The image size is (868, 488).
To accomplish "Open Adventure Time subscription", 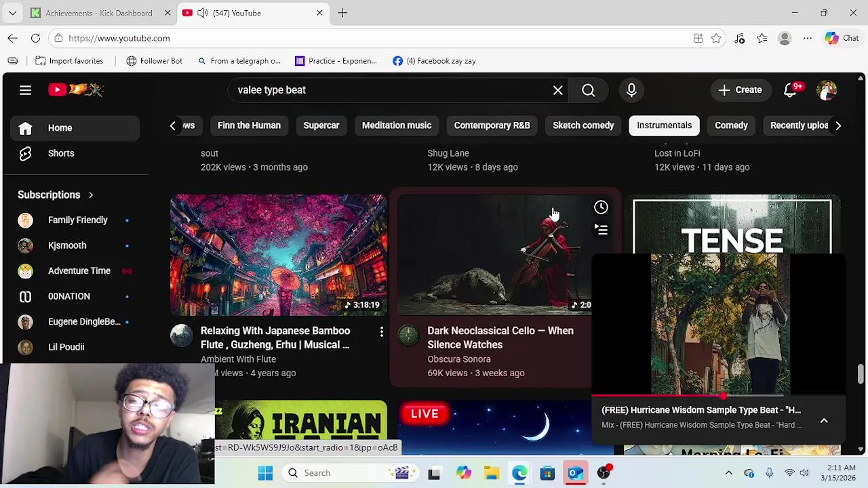I will point(75,270).
